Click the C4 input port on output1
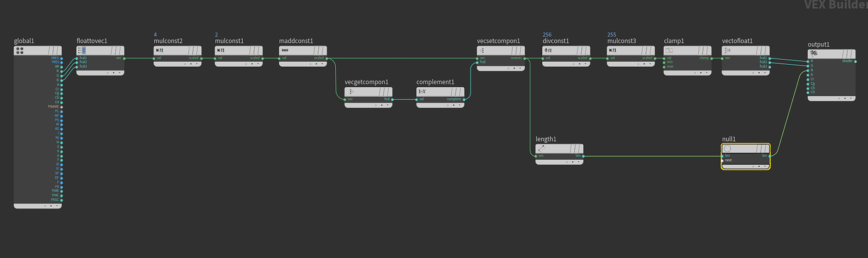The height and width of the screenshot is (258, 868). point(808,92)
